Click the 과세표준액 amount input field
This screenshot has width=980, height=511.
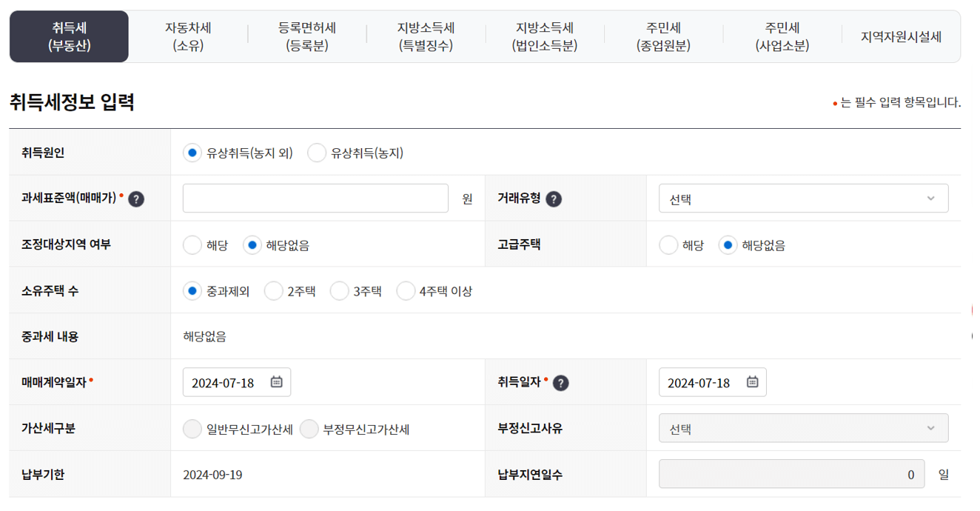(x=315, y=198)
